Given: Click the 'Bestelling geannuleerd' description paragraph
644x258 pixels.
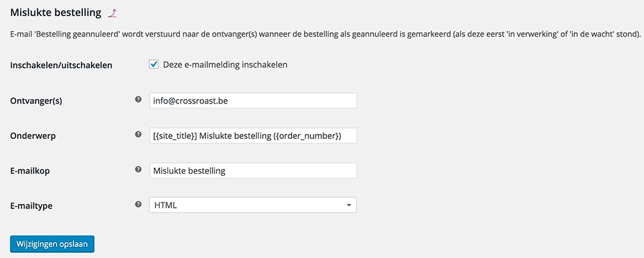Looking at the screenshot, I should point(322,33).
